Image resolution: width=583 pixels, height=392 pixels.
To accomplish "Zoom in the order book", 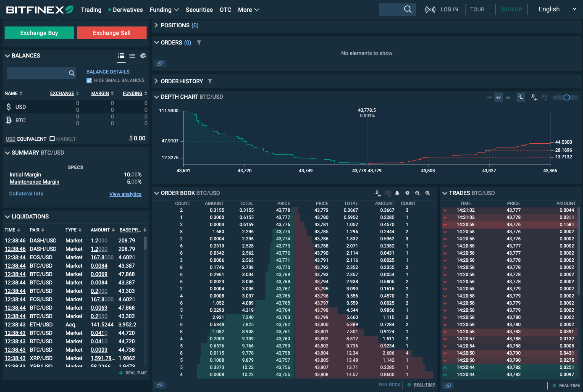I will tap(428, 193).
